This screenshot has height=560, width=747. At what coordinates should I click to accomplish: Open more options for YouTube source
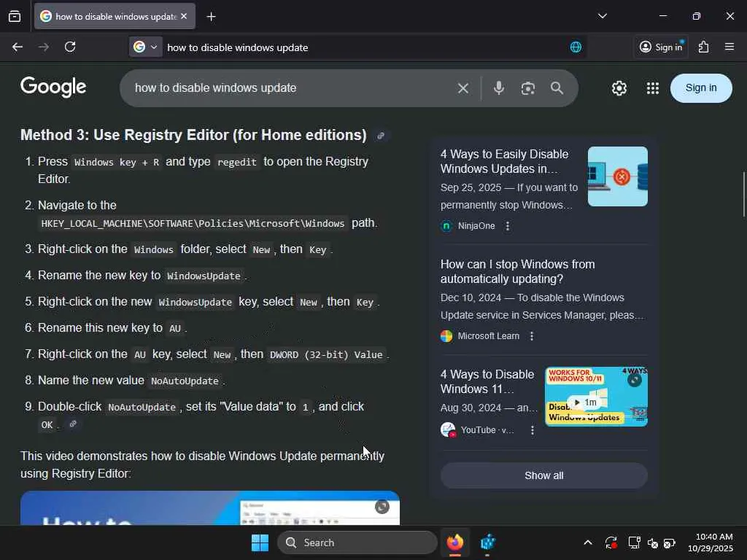[532, 430]
